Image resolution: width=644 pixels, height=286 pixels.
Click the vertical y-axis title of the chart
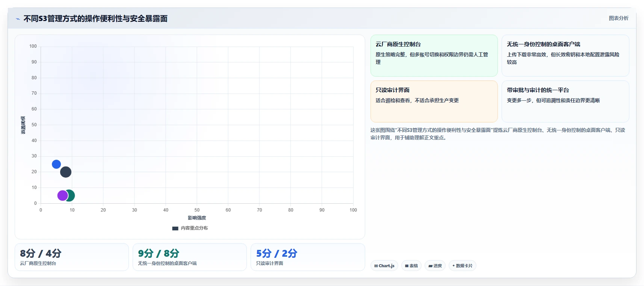coord(23,125)
